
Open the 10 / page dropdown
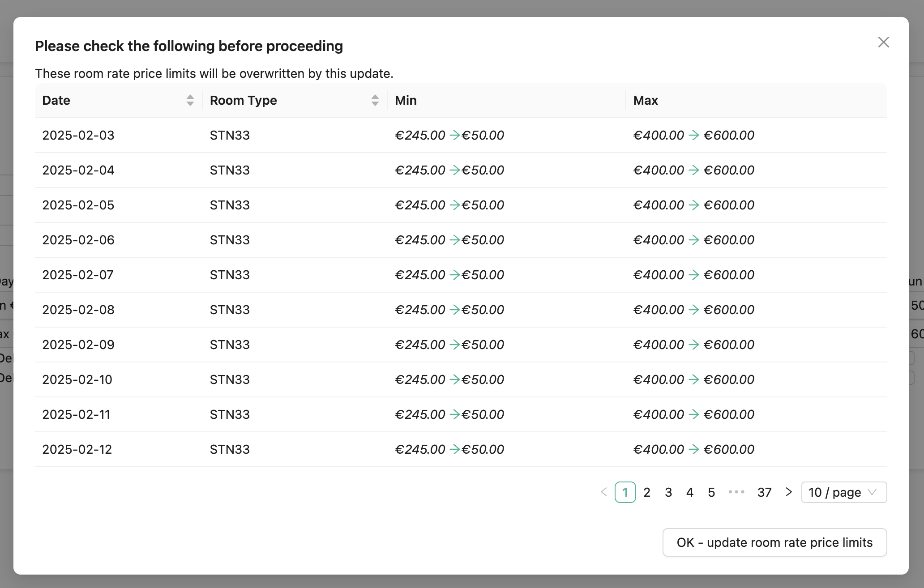pos(844,492)
